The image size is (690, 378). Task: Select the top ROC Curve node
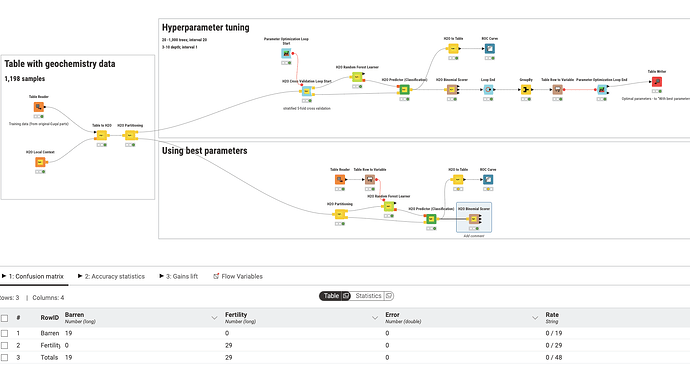[x=489, y=49]
